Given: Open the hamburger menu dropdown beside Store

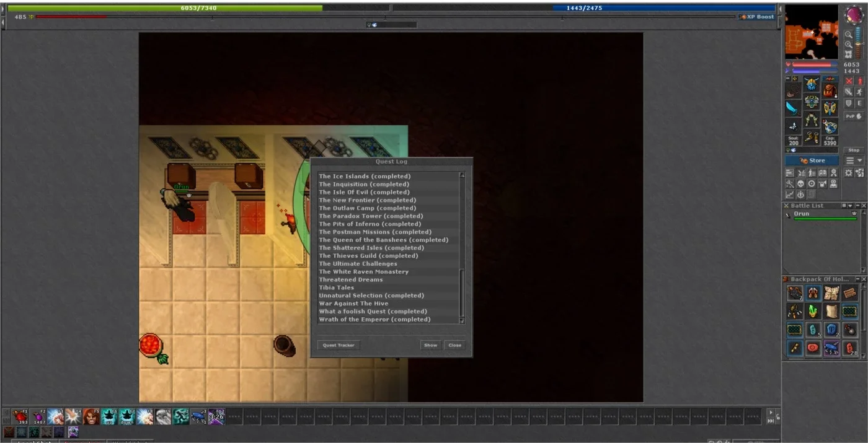Looking at the screenshot, I should point(854,160).
